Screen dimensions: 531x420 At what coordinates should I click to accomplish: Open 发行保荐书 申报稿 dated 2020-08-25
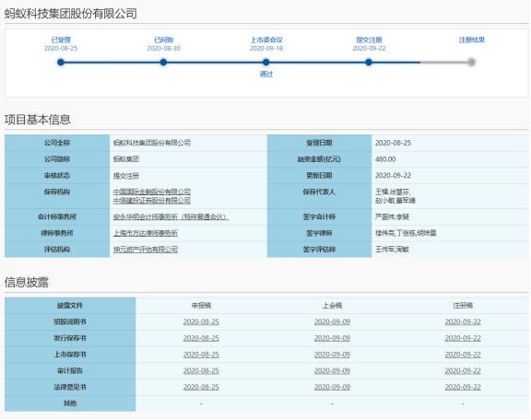201,338
